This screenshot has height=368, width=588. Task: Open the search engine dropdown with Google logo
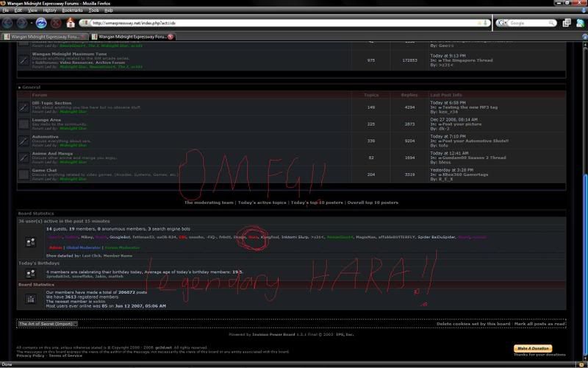point(502,23)
